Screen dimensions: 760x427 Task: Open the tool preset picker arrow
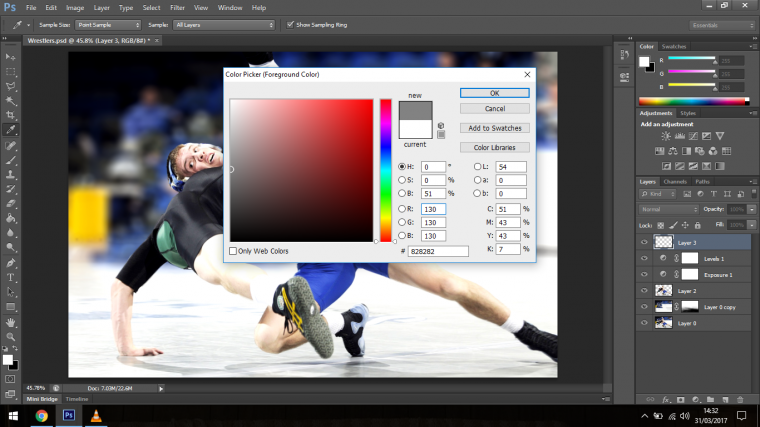click(29, 25)
